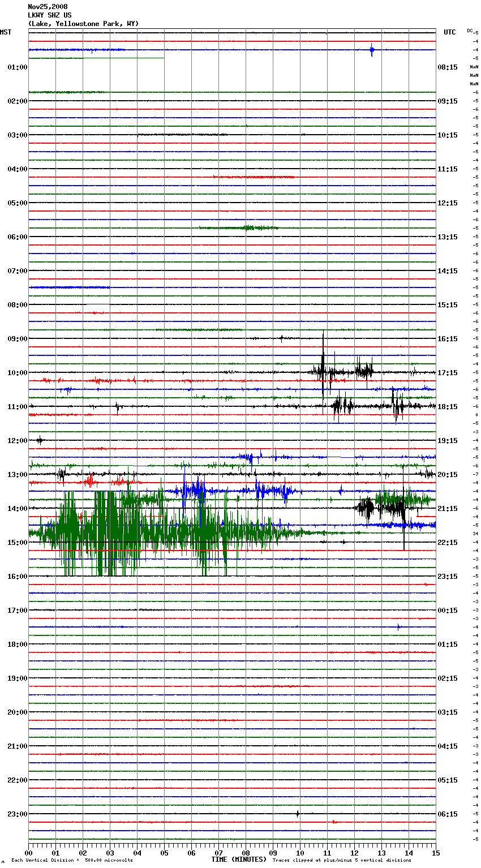Viewport: 481px width, 868px height.
Task: Select the 09:00 MST hour label
Action: pyautogui.click(x=18, y=339)
